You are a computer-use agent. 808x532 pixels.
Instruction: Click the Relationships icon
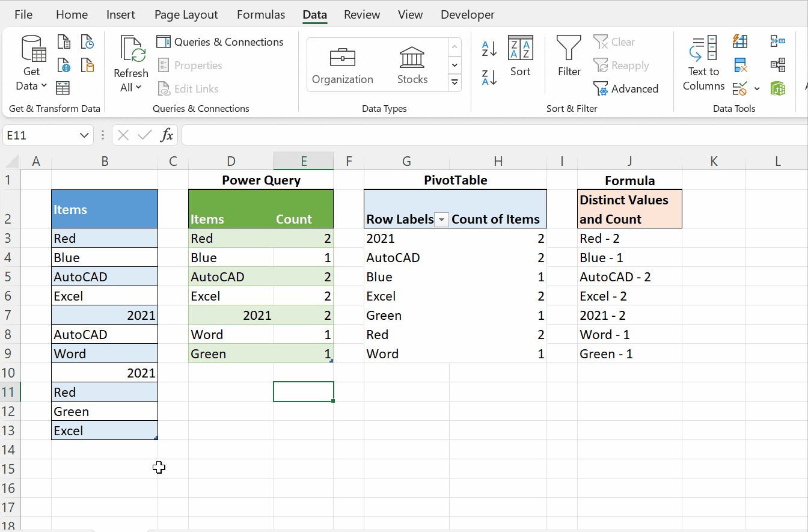point(778,64)
